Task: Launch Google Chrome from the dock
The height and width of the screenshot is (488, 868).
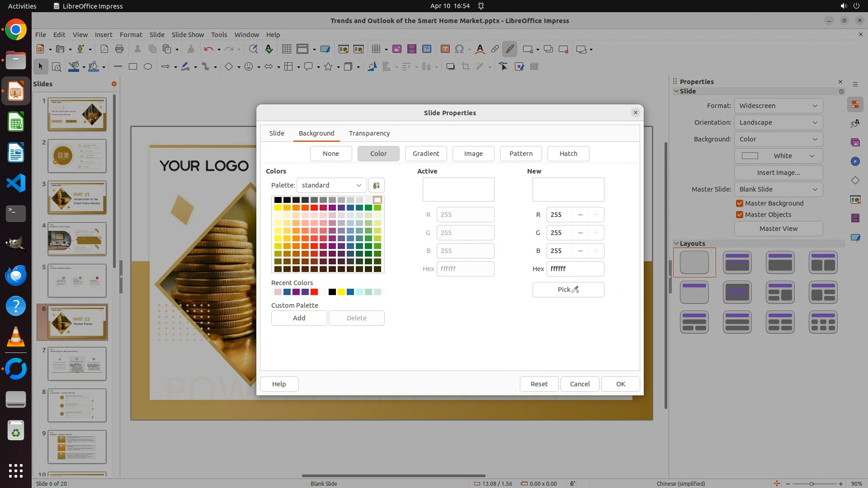Action: pyautogui.click(x=16, y=30)
